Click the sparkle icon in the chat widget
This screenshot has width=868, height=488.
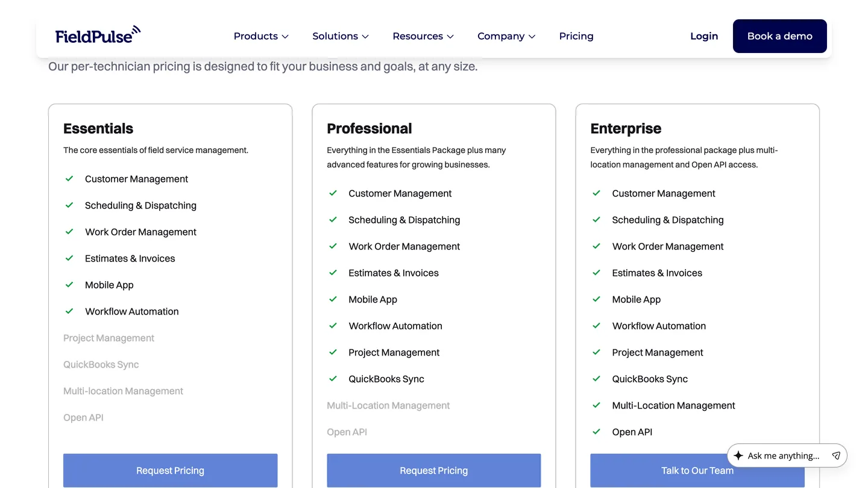coord(738,455)
